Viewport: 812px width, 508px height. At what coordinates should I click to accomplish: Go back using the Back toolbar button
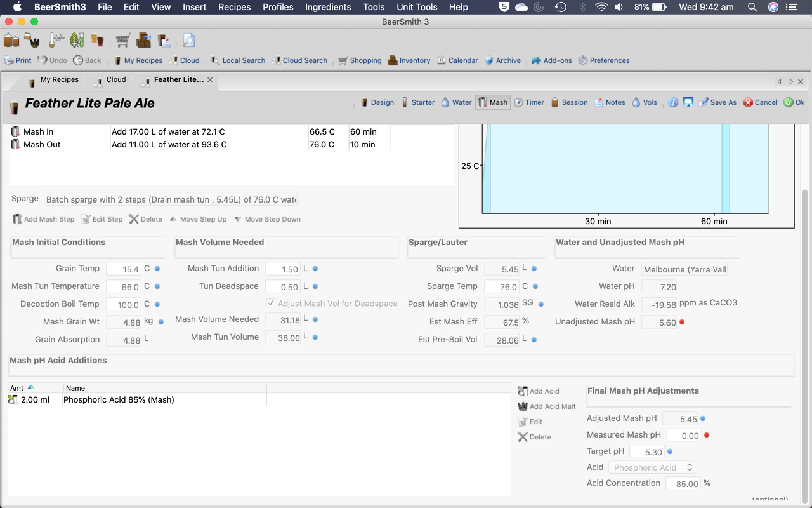pyautogui.click(x=87, y=60)
